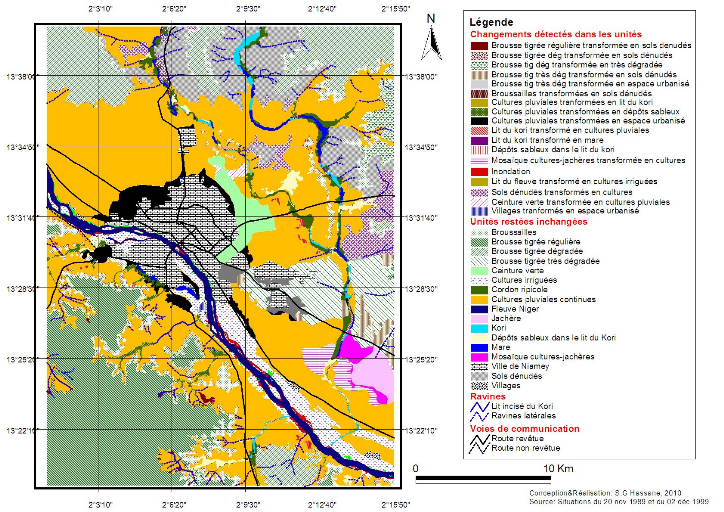Viewport: 724px width, 512px height.
Task: Click 'Changements détectés dans les unités' heading
Action: [x=555, y=34]
